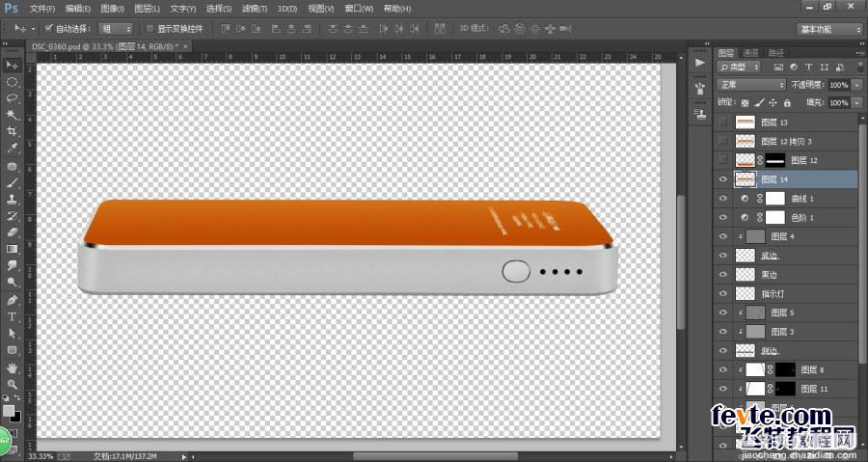
Task: Open the 滤镜(T) menu
Action: point(255,9)
